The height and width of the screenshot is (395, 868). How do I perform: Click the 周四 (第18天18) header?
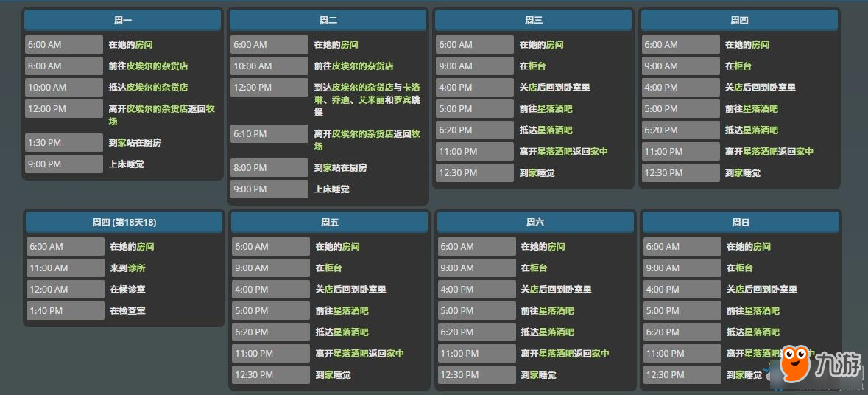point(124,222)
